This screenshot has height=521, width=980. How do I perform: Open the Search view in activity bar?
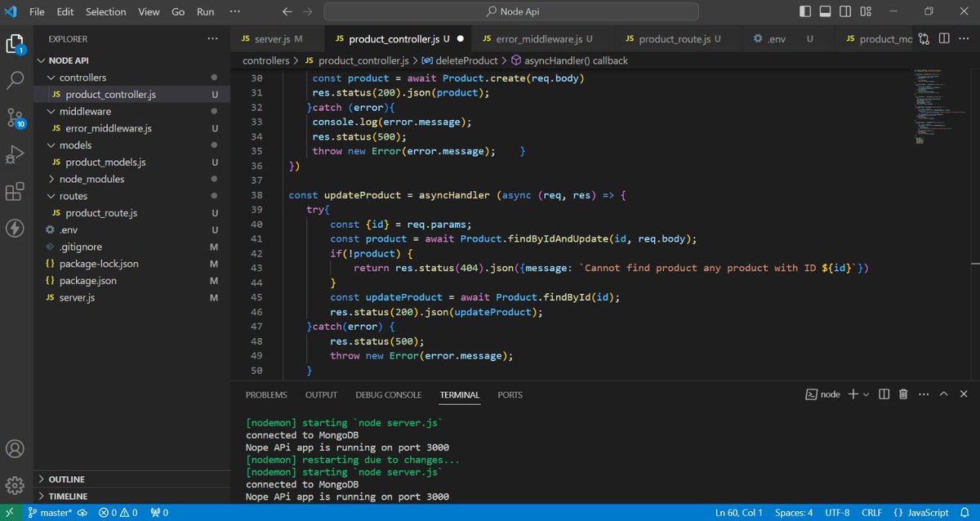[16, 80]
